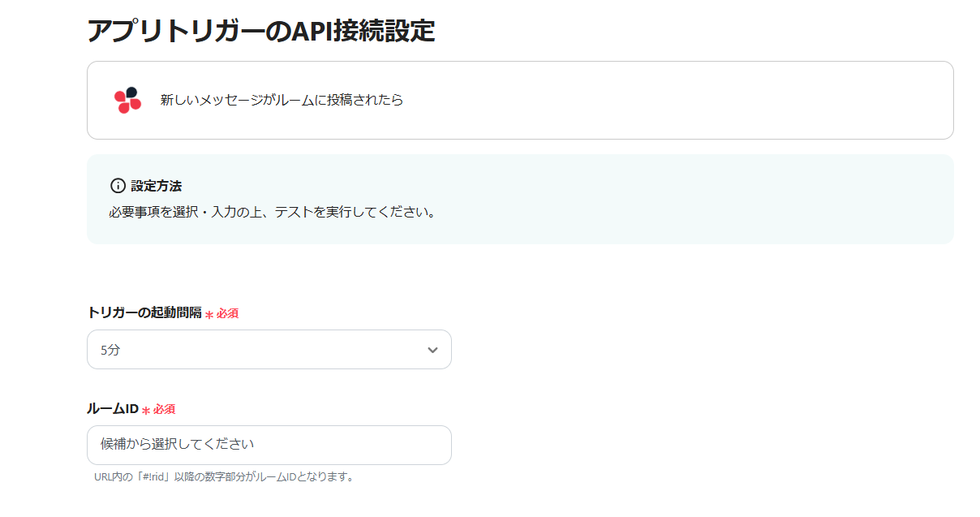Click the red asterisk beside ルームID label
This screenshot has width=980, height=517.
point(146,410)
